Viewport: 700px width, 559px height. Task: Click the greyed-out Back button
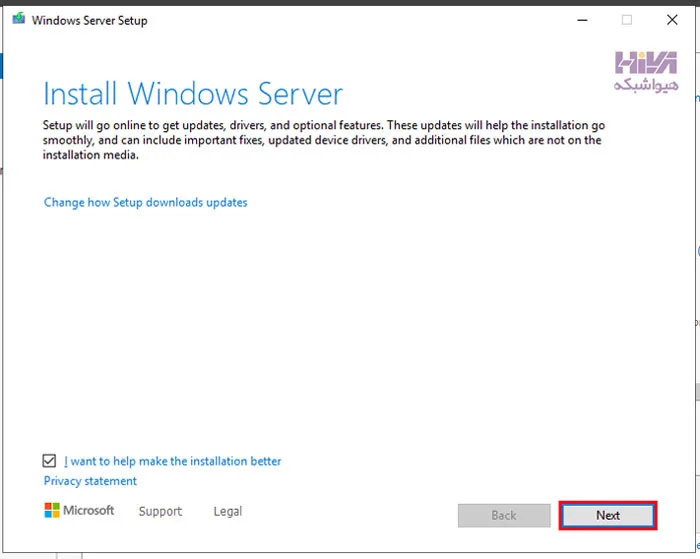tap(504, 516)
